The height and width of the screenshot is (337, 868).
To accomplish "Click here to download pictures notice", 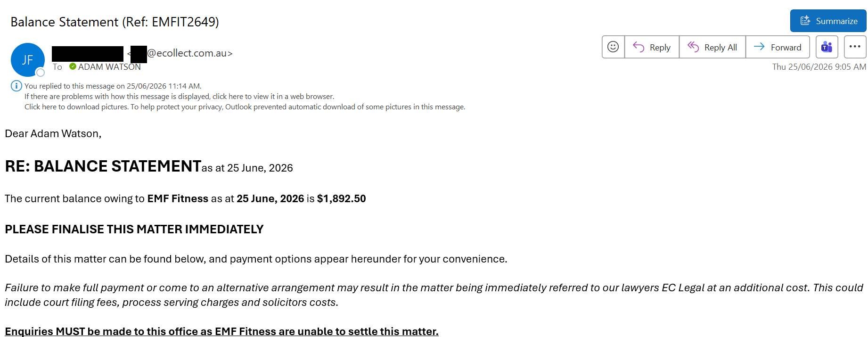I will click(x=245, y=107).
